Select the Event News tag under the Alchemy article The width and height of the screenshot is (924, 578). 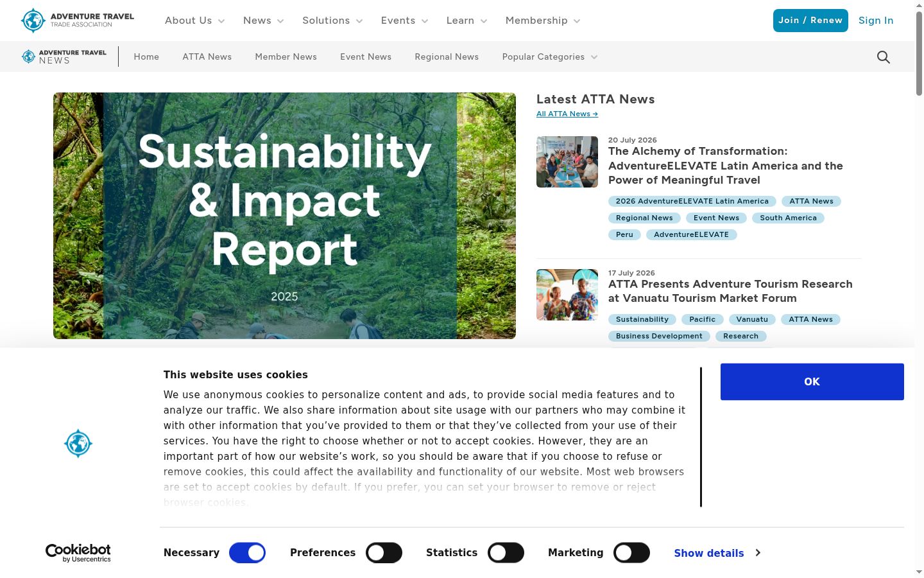716,218
